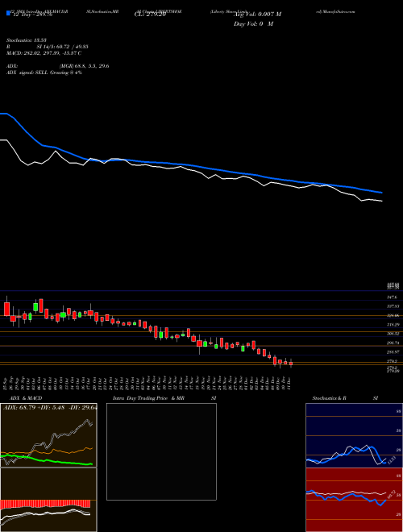Click the RSI 14/3: 60.72 / 49.83 line
This screenshot has width=403, height=532.
click(x=48, y=47)
